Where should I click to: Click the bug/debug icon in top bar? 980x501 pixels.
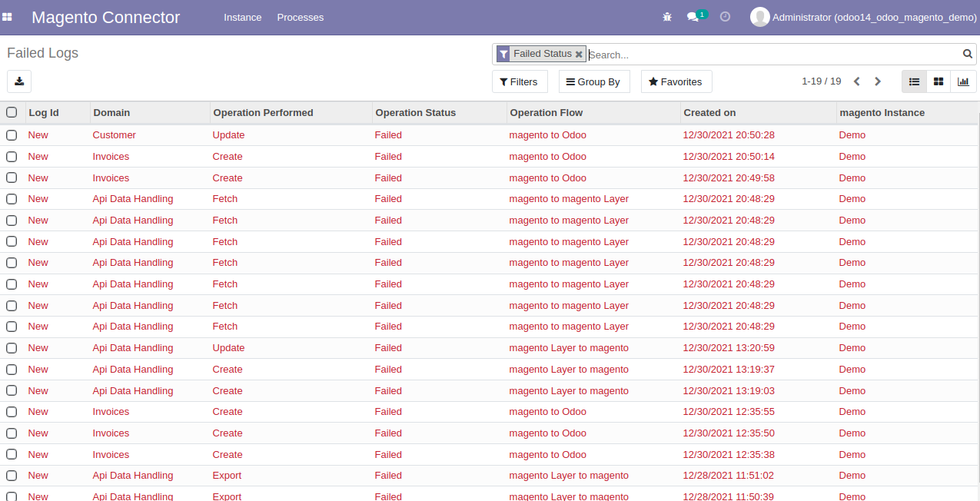point(666,16)
